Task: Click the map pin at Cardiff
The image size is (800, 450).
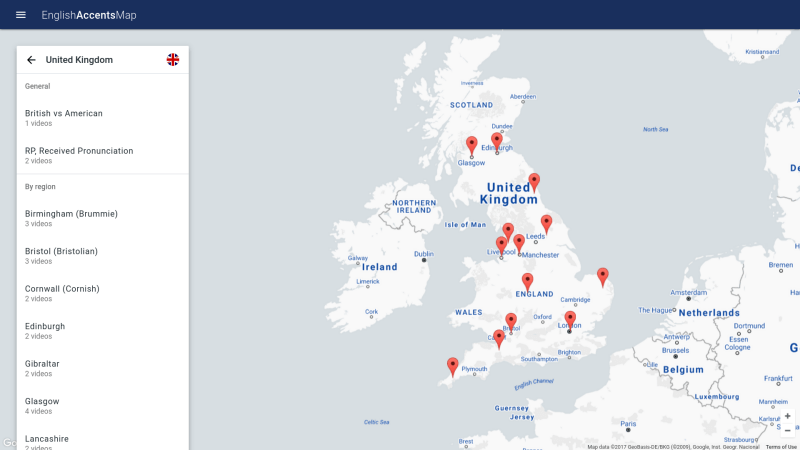Action: [498, 338]
